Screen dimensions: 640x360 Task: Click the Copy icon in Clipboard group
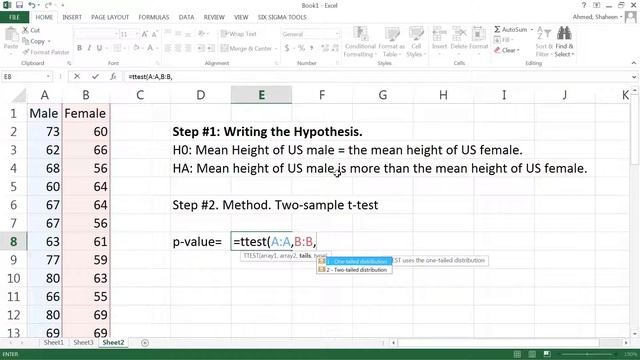pyautogui.click(x=25, y=41)
